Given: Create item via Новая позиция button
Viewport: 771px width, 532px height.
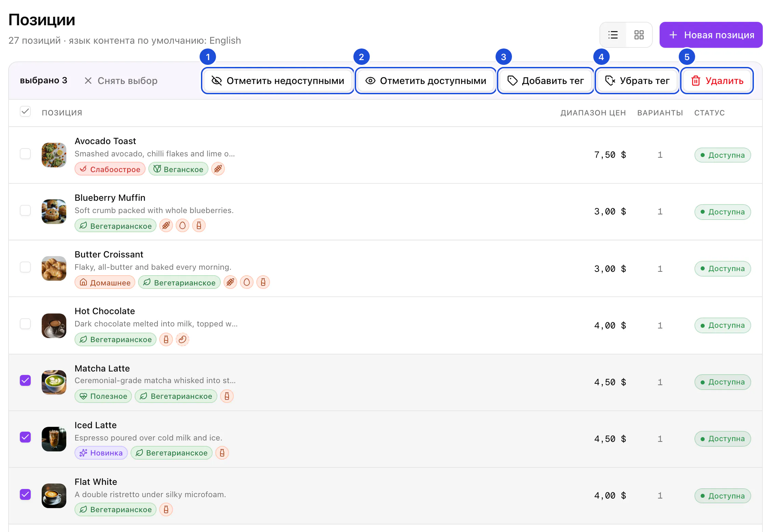Looking at the screenshot, I should pos(711,35).
